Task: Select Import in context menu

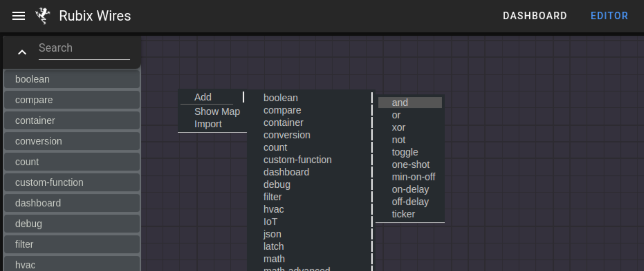Action: (212, 124)
